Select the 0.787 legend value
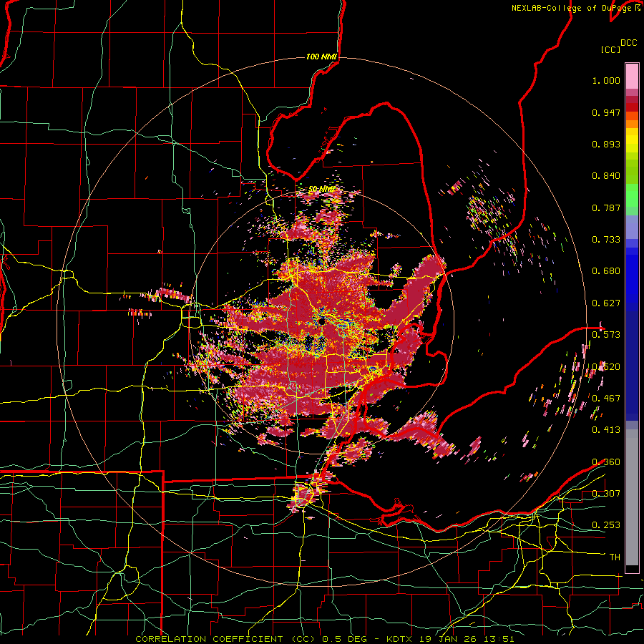Image resolution: width=644 pixels, height=644 pixels. point(606,208)
